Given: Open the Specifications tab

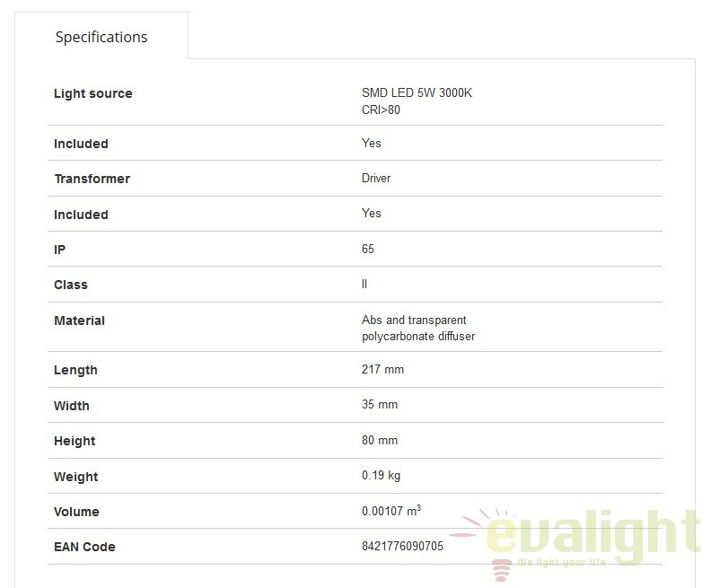Looking at the screenshot, I should coord(101,37).
